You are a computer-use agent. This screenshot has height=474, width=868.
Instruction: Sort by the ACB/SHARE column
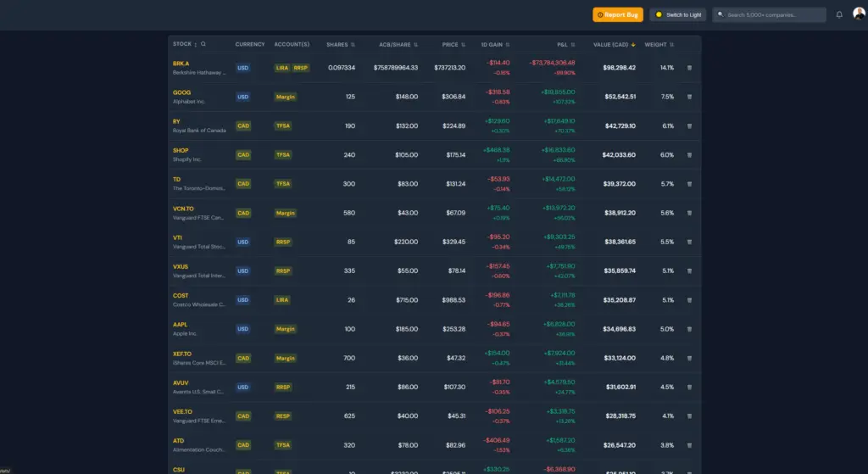pyautogui.click(x=398, y=44)
